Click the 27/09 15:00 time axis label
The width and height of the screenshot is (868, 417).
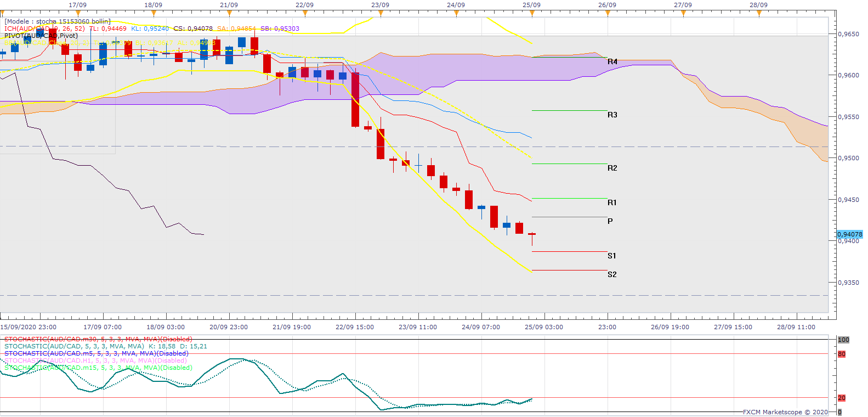click(733, 327)
